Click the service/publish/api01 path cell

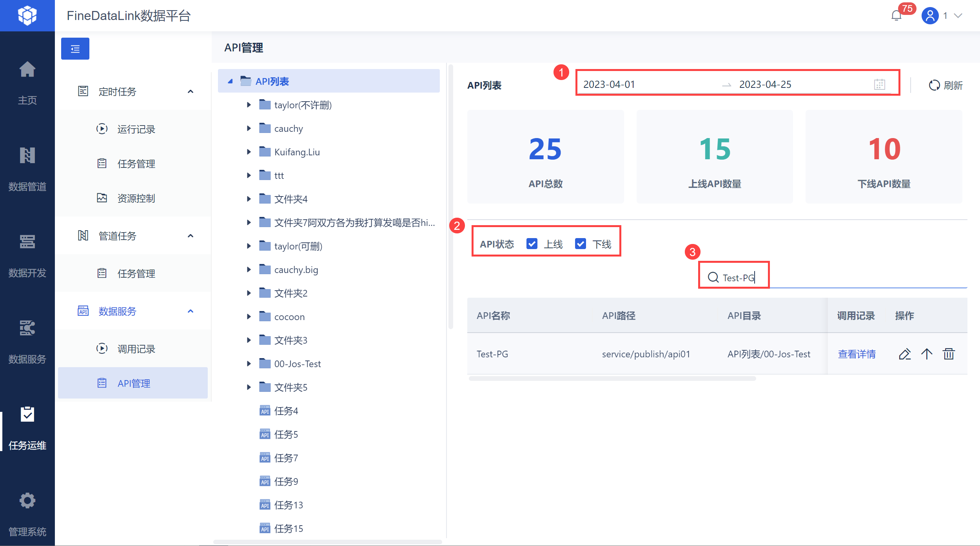pos(646,354)
